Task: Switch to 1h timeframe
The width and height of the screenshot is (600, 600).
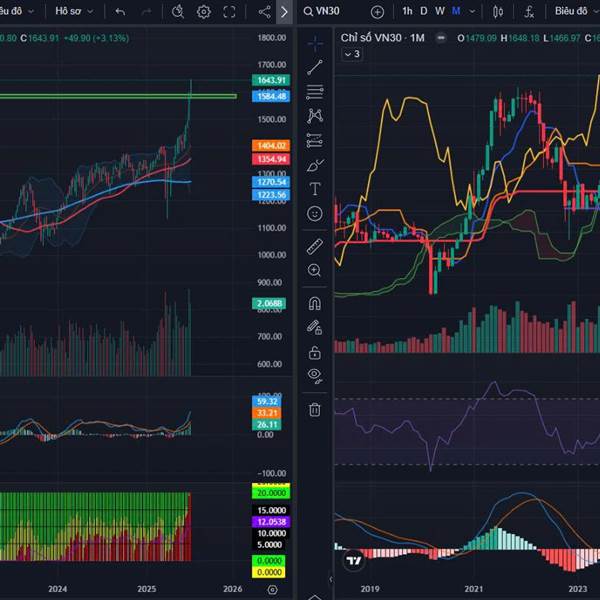Action: (408, 11)
